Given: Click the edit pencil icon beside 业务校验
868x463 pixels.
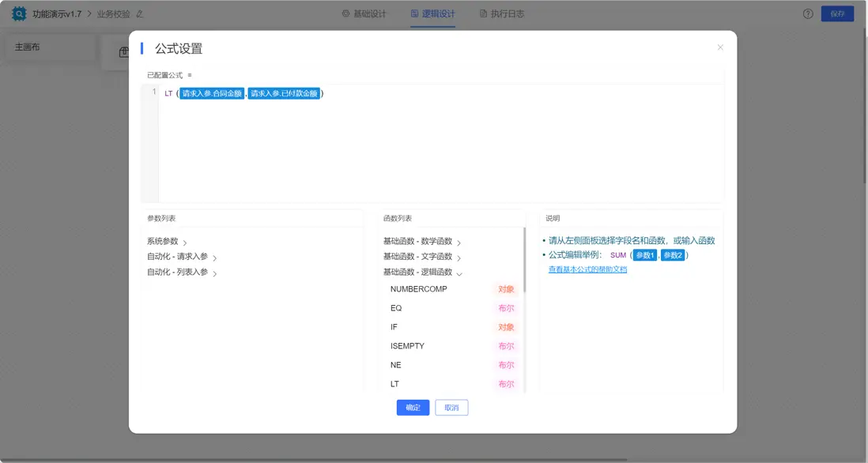Looking at the screenshot, I should pyautogui.click(x=139, y=14).
